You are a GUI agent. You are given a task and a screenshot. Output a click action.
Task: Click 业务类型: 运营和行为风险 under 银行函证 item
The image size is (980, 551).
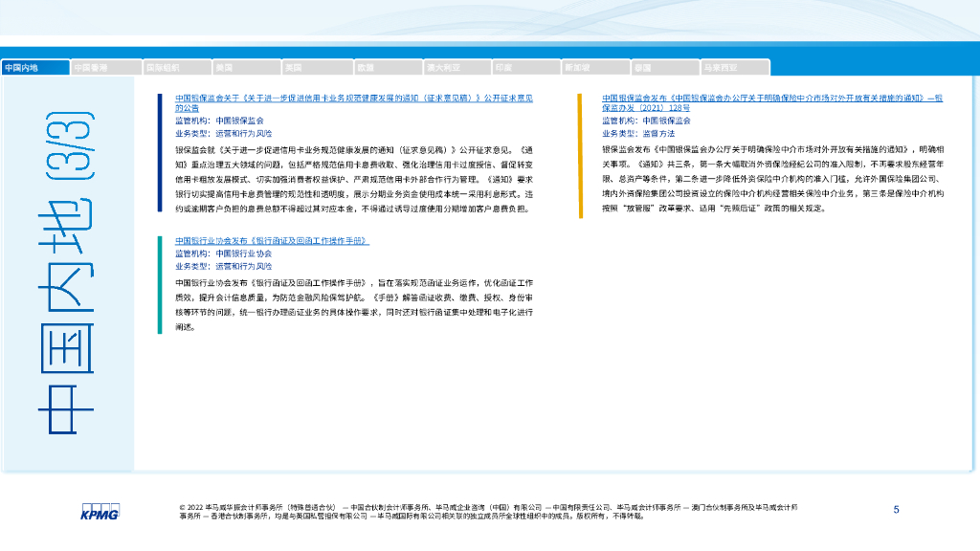[223, 267]
